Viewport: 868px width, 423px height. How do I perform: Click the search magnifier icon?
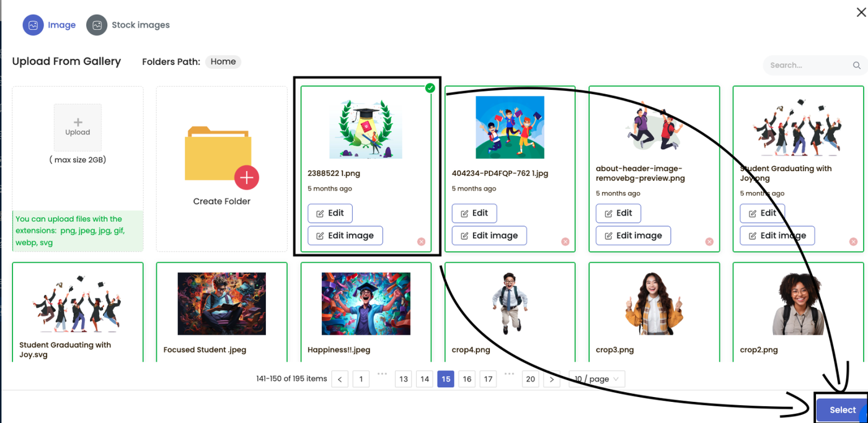tap(857, 65)
